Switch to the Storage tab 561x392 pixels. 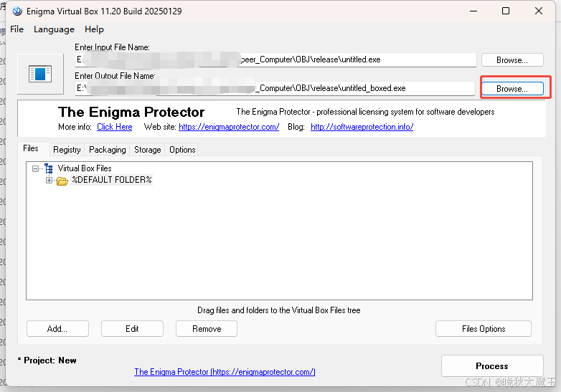pos(147,150)
